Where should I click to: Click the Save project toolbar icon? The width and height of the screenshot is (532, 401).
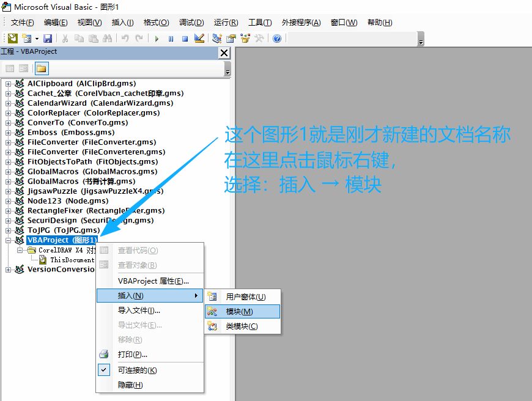[47, 39]
